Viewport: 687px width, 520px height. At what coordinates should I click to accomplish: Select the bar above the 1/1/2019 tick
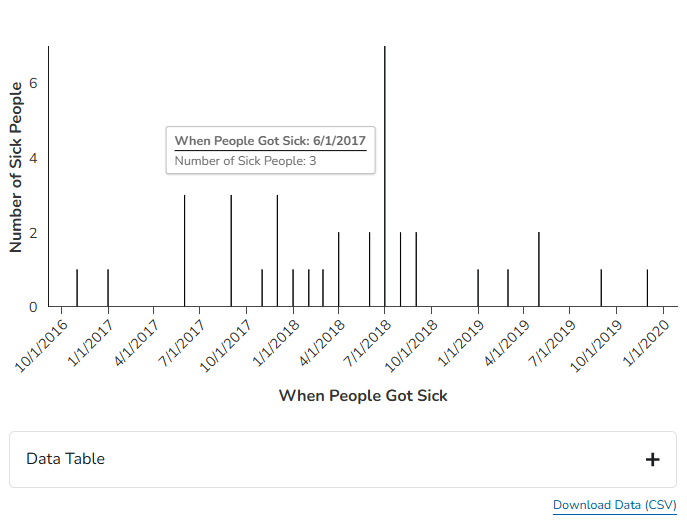478,288
